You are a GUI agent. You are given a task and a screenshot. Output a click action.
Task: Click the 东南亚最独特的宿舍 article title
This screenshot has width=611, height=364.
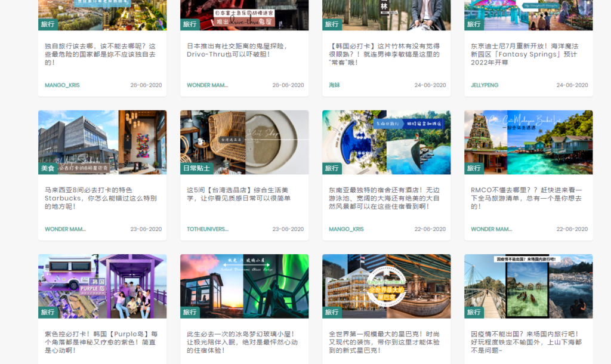pos(385,198)
